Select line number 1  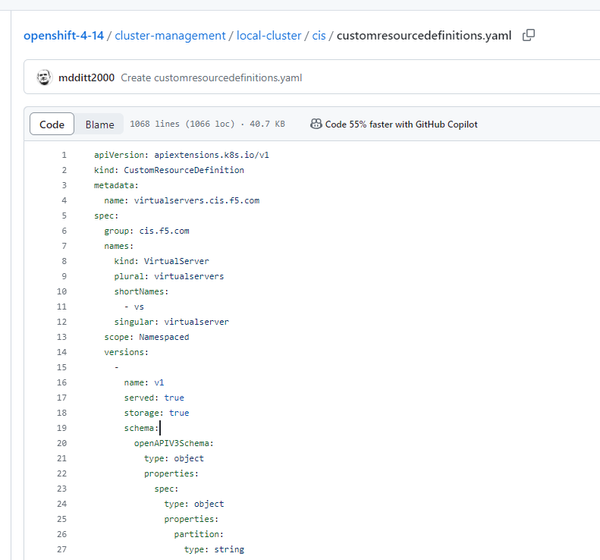(x=64, y=155)
